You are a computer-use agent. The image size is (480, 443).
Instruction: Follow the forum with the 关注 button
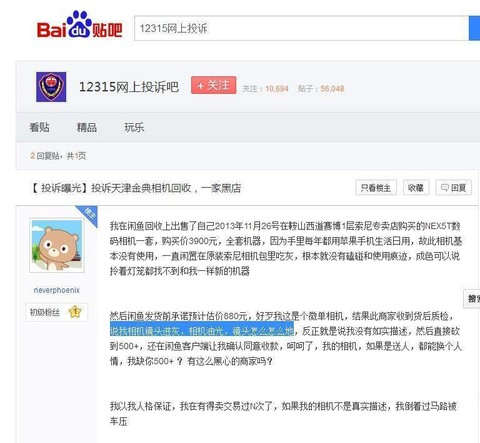click(x=214, y=85)
